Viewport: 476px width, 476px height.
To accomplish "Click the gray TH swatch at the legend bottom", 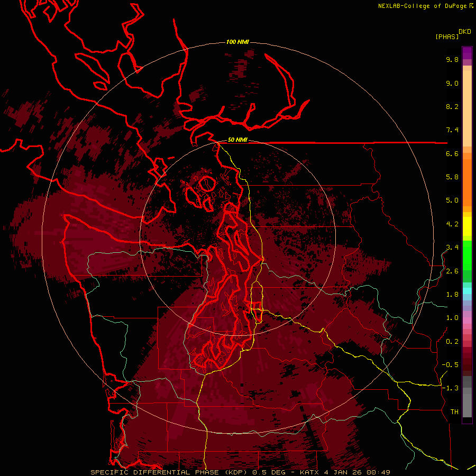I will [467, 406].
